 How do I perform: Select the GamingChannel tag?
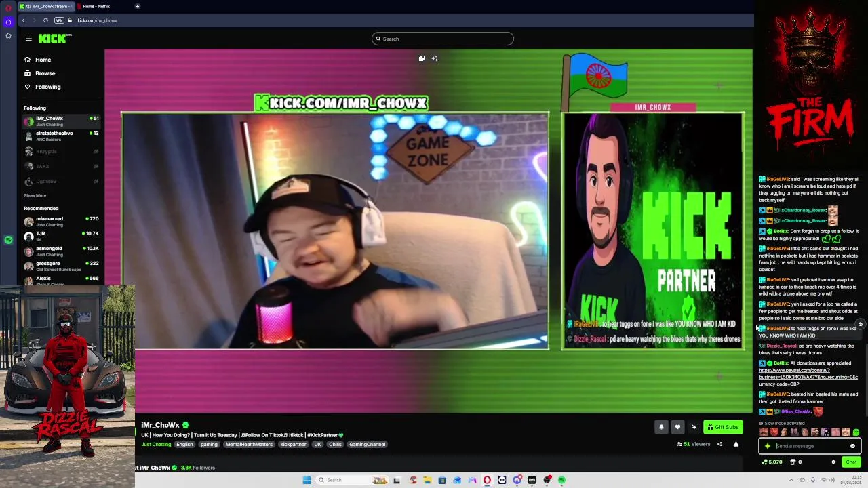[368, 445]
